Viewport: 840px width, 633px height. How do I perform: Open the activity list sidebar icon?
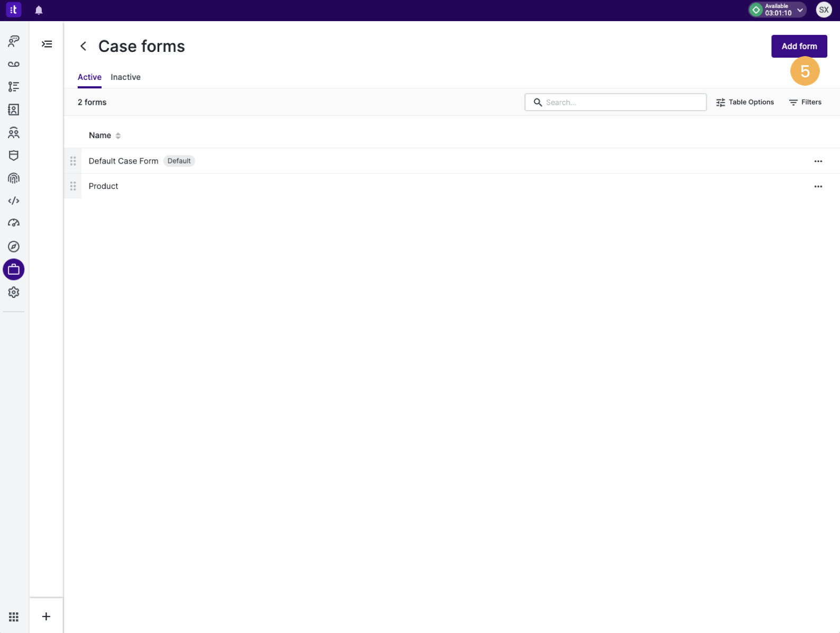pyautogui.click(x=14, y=87)
